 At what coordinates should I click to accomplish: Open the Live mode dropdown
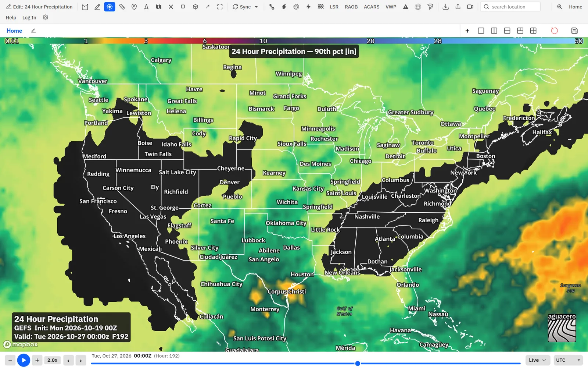coord(538,360)
